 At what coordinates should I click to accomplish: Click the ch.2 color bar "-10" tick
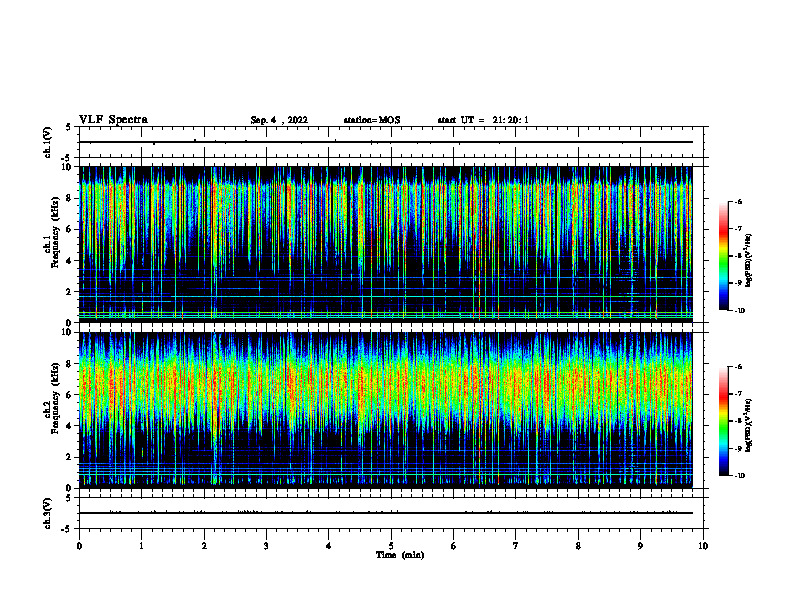[x=739, y=476]
